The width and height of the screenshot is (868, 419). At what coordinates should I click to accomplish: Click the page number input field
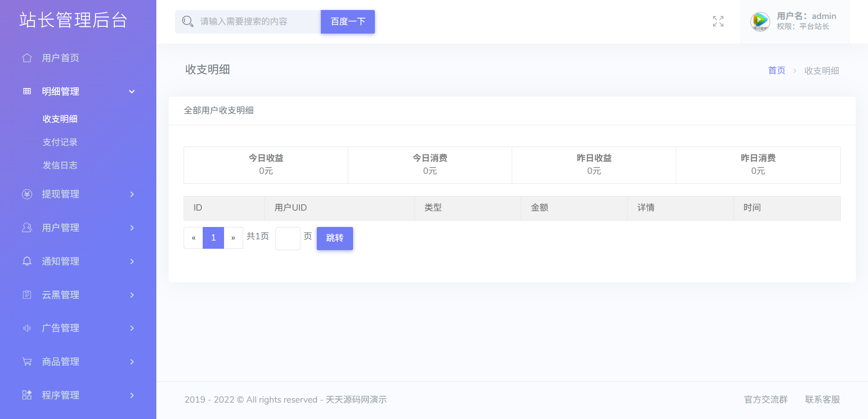pos(287,238)
